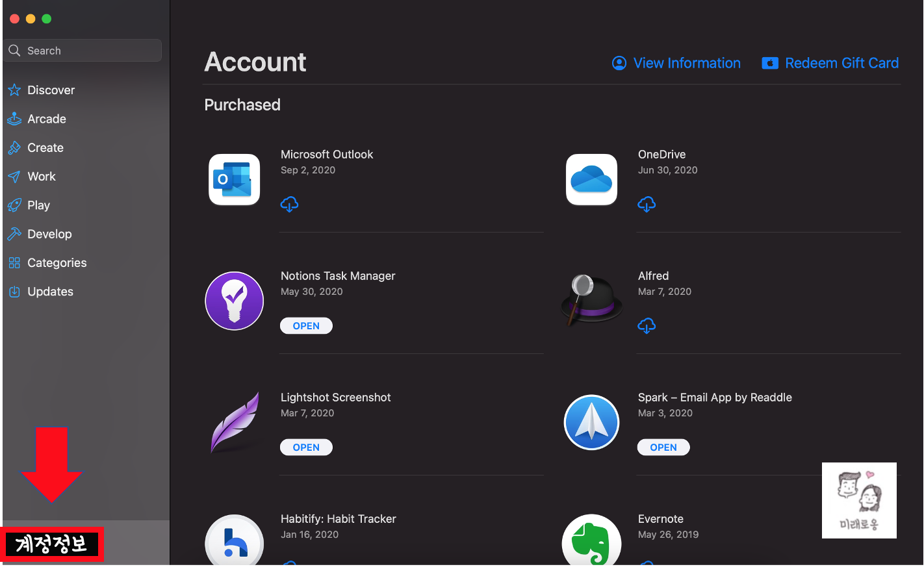Download Microsoft Outlook via cloud icon

pos(289,204)
